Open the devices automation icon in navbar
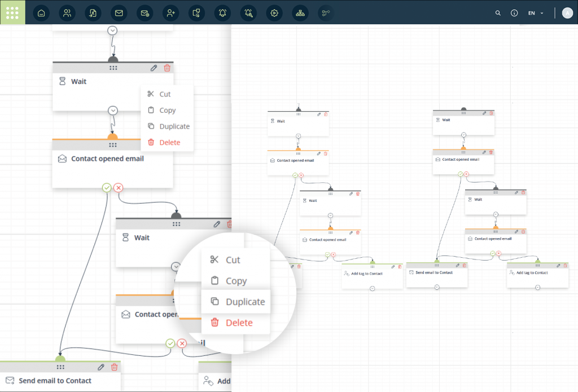 pyautogui.click(x=196, y=13)
